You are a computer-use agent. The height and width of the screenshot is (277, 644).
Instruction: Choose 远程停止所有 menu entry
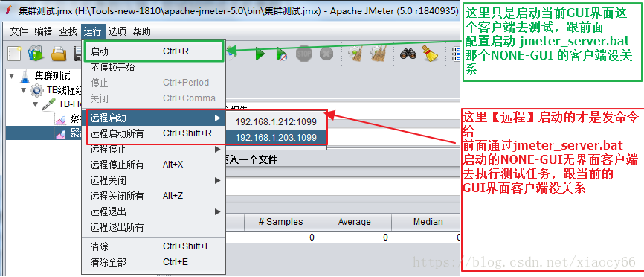154,165
